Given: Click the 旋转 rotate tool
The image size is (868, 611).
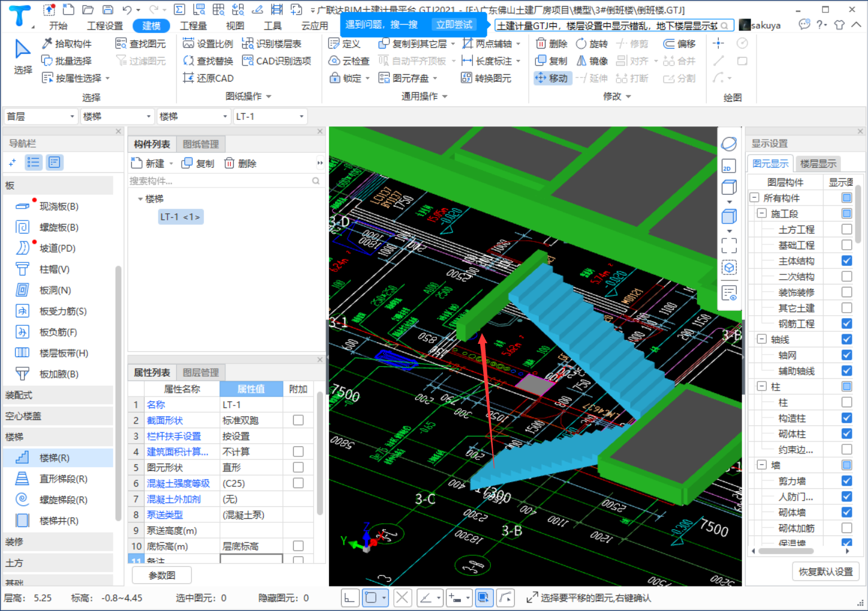Looking at the screenshot, I should (x=592, y=44).
